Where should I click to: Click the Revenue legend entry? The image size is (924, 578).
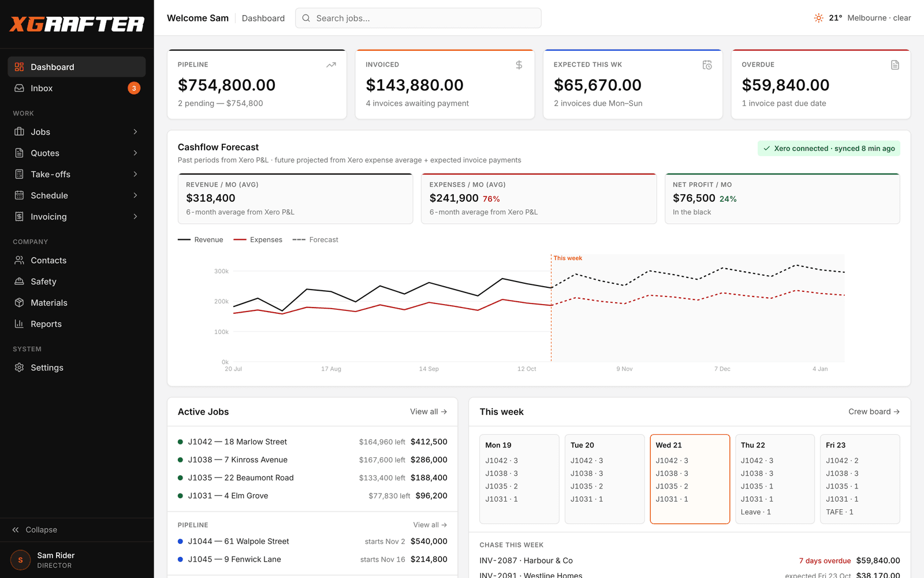click(x=200, y=240)
